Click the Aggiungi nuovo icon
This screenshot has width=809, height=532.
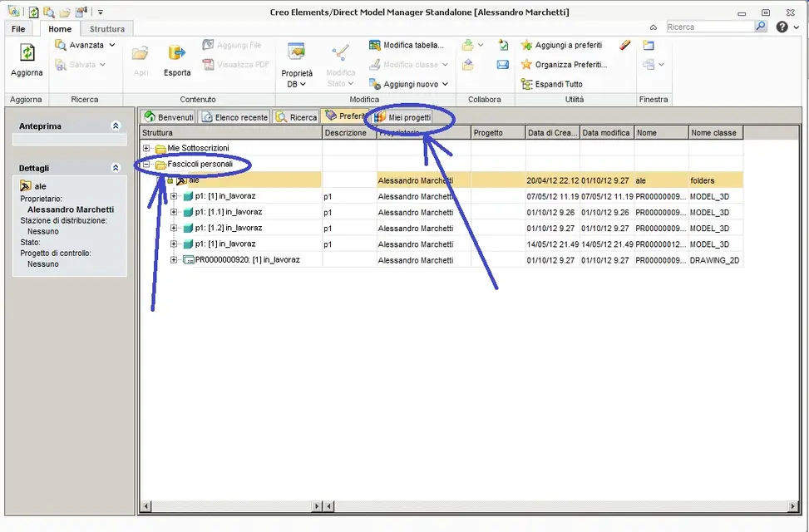(x=375, y=84)
